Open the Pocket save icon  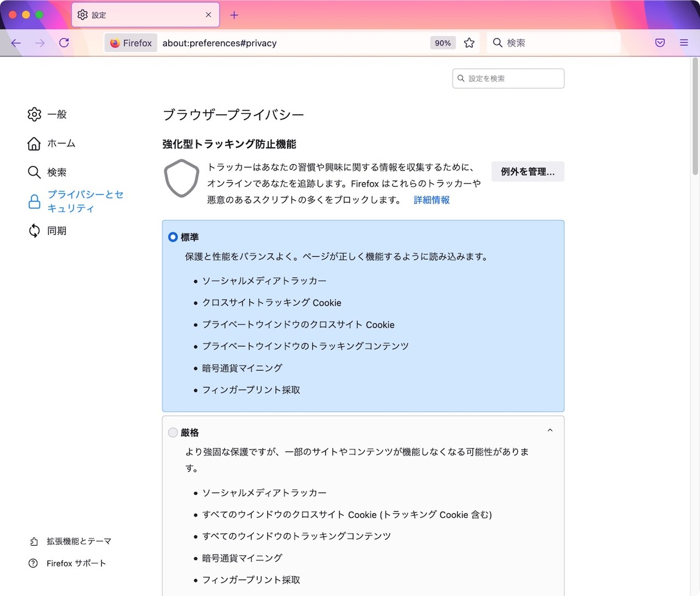click(x=660, y=43)
